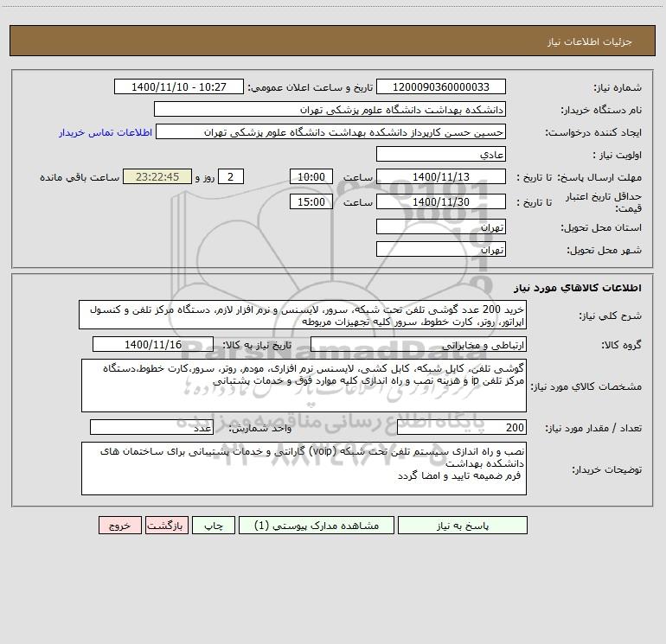Click the remaining days field showing 2
The height and width of the screenshot is (644, 666).
coord(231,176)
